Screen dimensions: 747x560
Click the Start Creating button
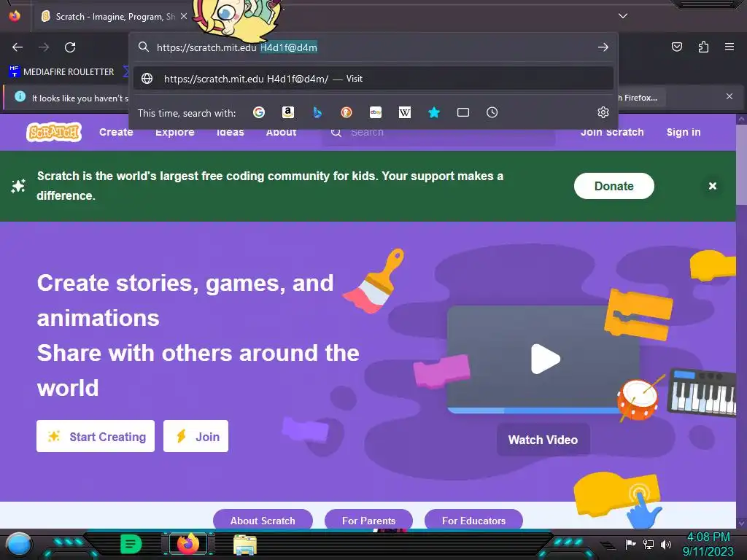click(x=96, y=436)
